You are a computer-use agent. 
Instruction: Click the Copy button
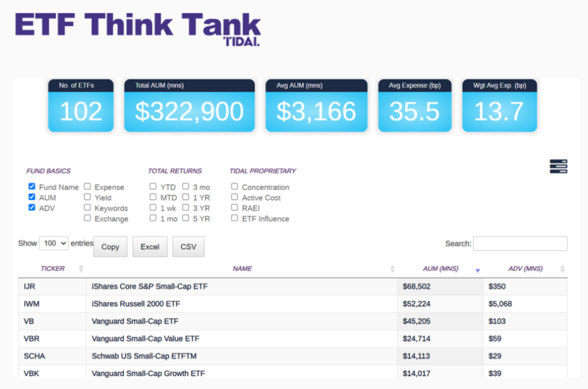pyautogui.click(x=110, y=247)
